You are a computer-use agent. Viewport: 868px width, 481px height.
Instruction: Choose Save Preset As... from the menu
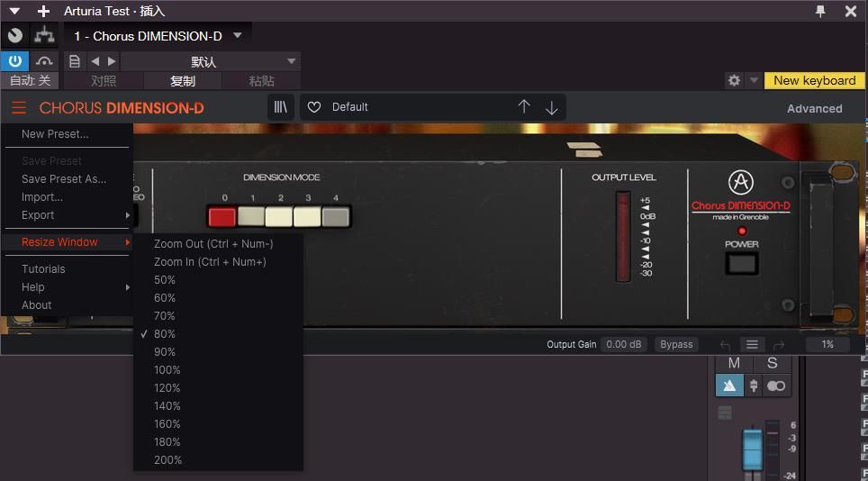coord(64,179)
